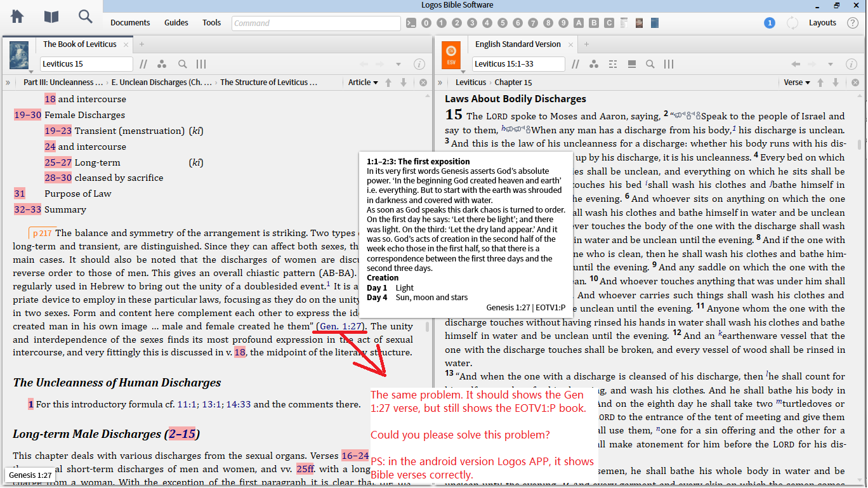Show information for The Book of Leviticus
868x488 pixels.
coord(419,64)
